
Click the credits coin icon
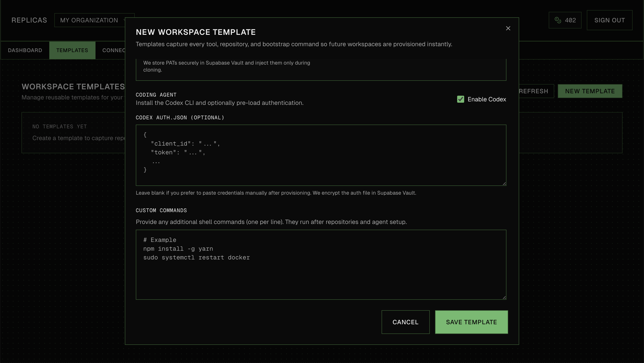(557, 20)
